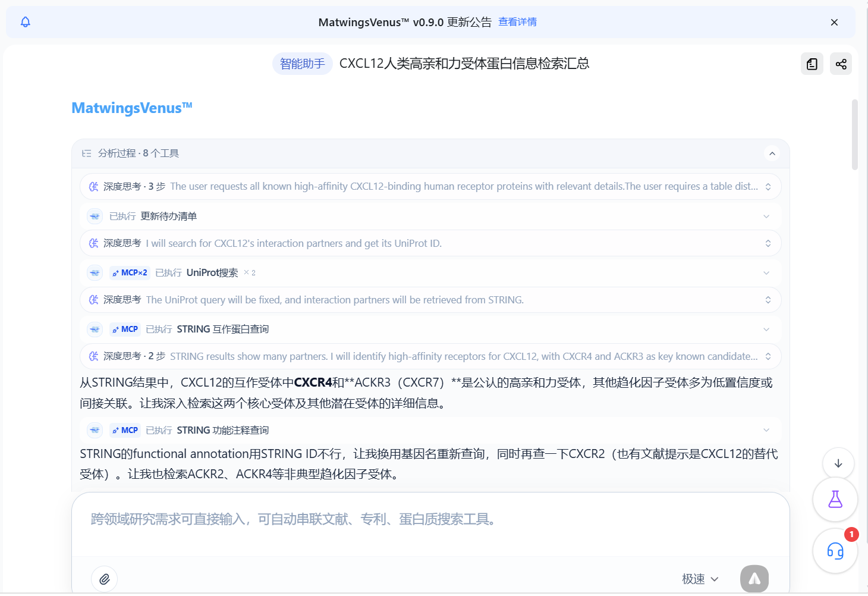Expand the STRING 功能注释查询 row
This screenshot has height=596, width=868.
click(430, 430)
